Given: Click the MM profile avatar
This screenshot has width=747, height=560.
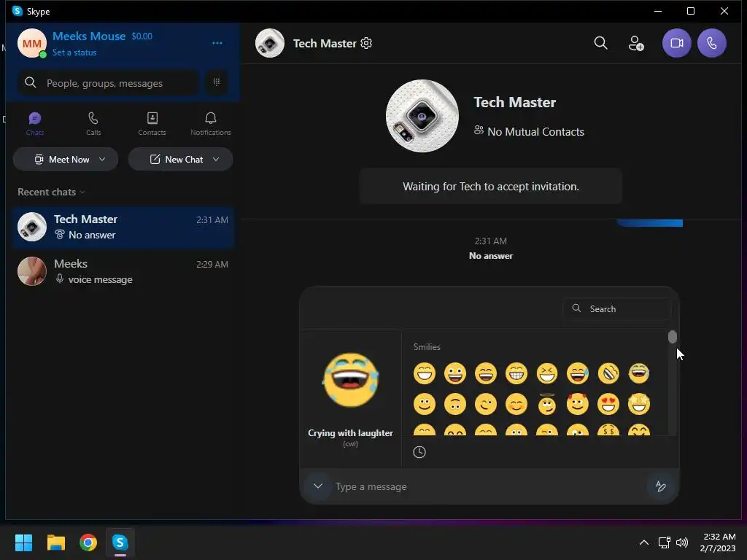Looking at the screenshot, I should [32, 43].
